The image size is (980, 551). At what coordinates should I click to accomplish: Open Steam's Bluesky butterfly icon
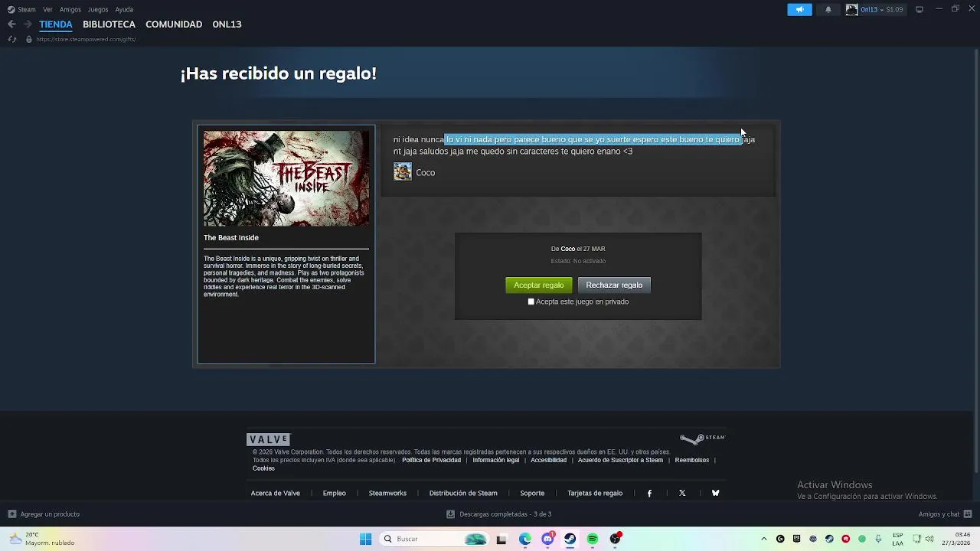pyautogui.click(x=715, y=494)
